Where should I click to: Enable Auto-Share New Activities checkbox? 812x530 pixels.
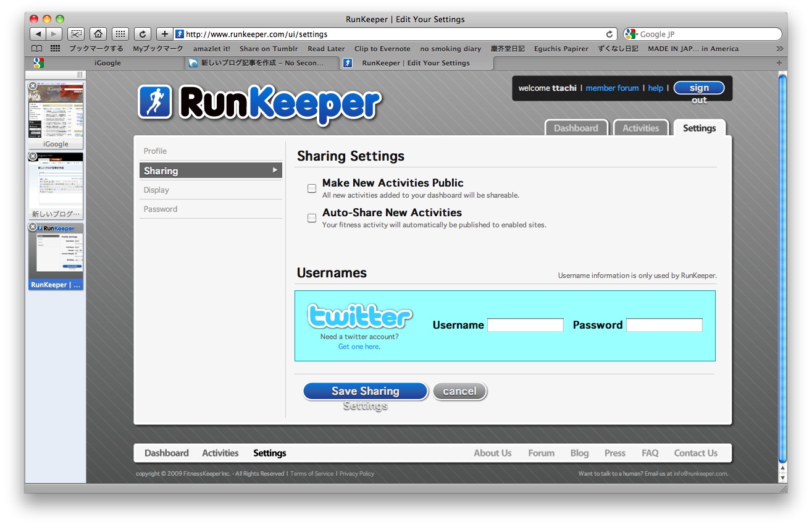tap(312, 218)
